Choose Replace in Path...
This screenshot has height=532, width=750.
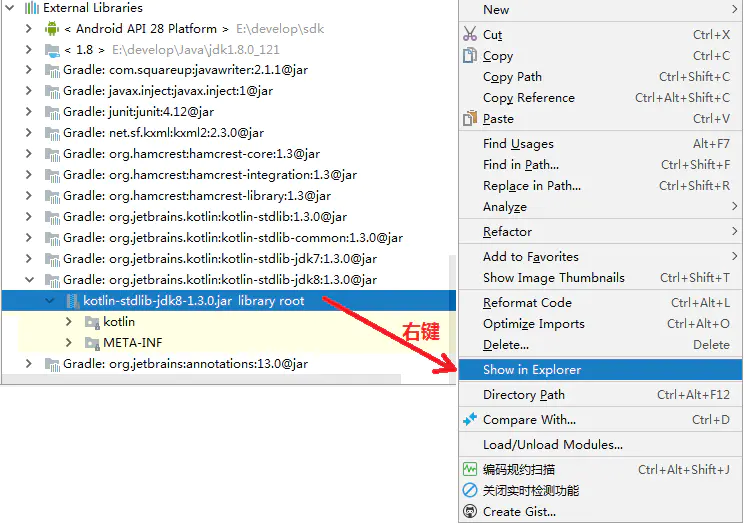600,186
